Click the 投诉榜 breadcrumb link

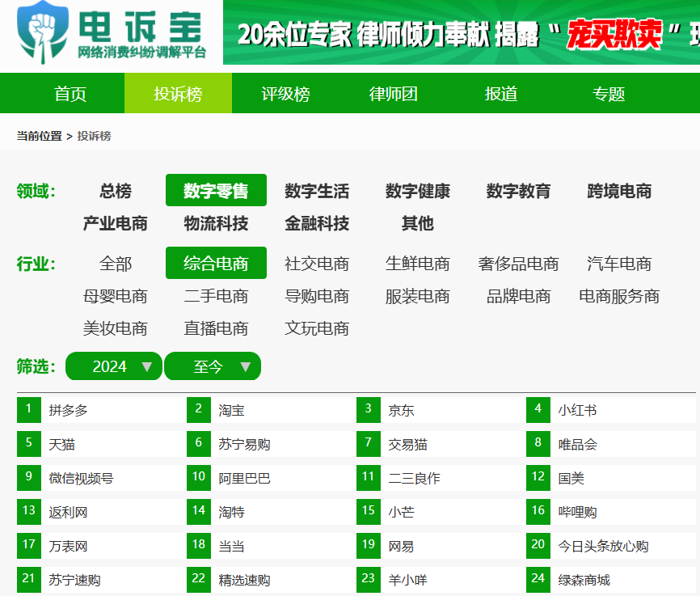(95, 136)
